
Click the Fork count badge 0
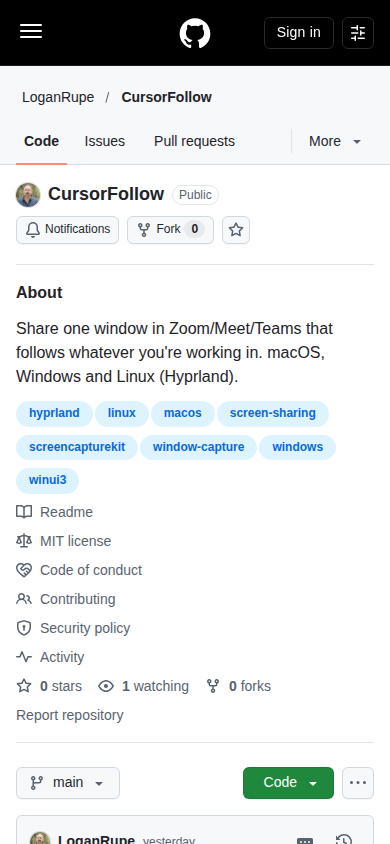(x=195, y=230)
